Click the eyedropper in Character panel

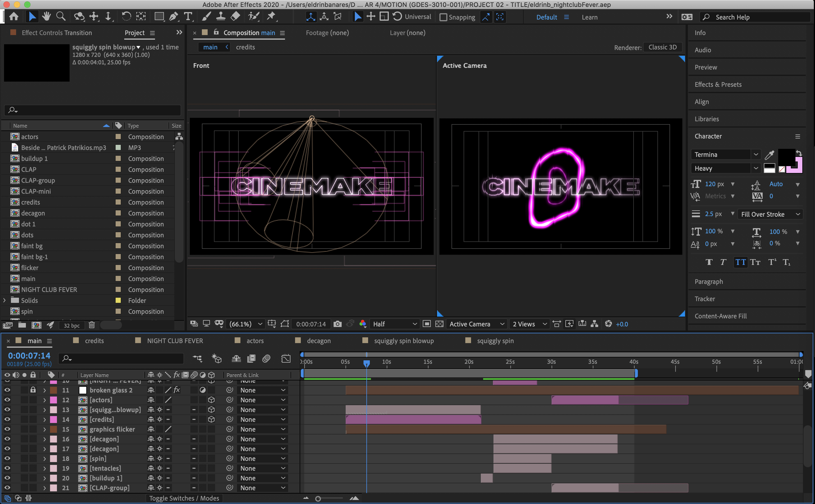[769, 155]
